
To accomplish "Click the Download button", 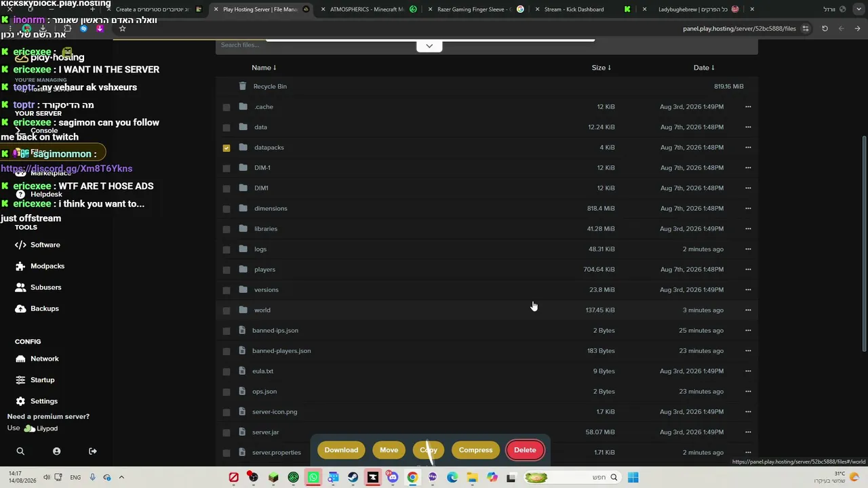I will coord(341,450).
